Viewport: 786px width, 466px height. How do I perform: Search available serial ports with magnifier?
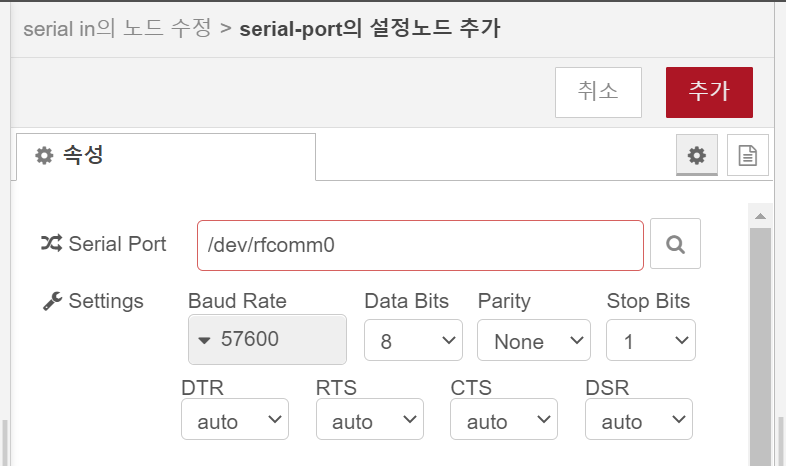[x=675, y=244]
